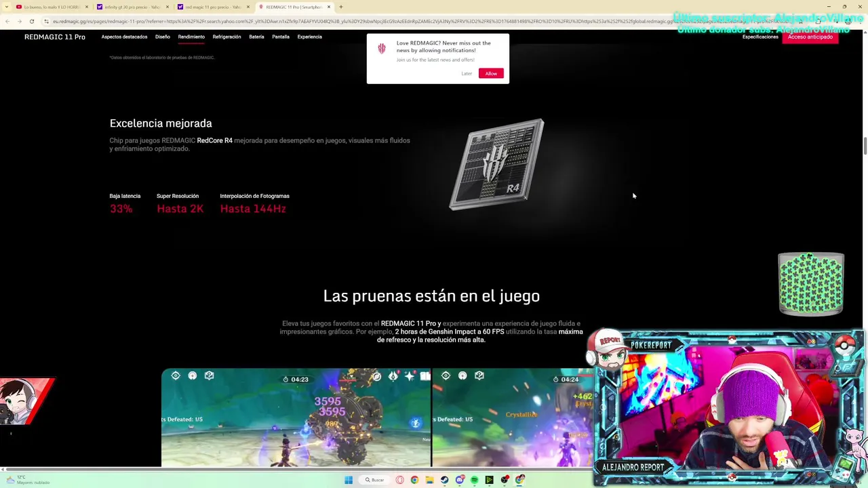
Task: Open the 'Diseño' nav item
Action: pos(162,37)
